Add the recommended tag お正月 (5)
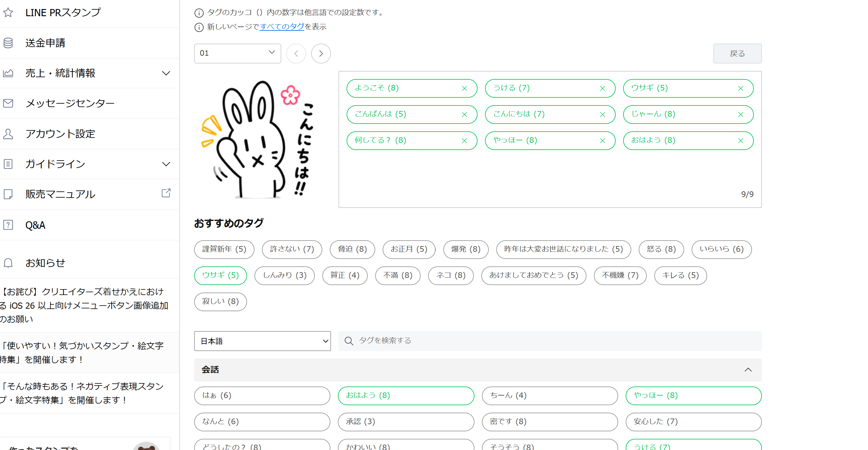Viewport: 868px width, 450px height. click(409, 250)
